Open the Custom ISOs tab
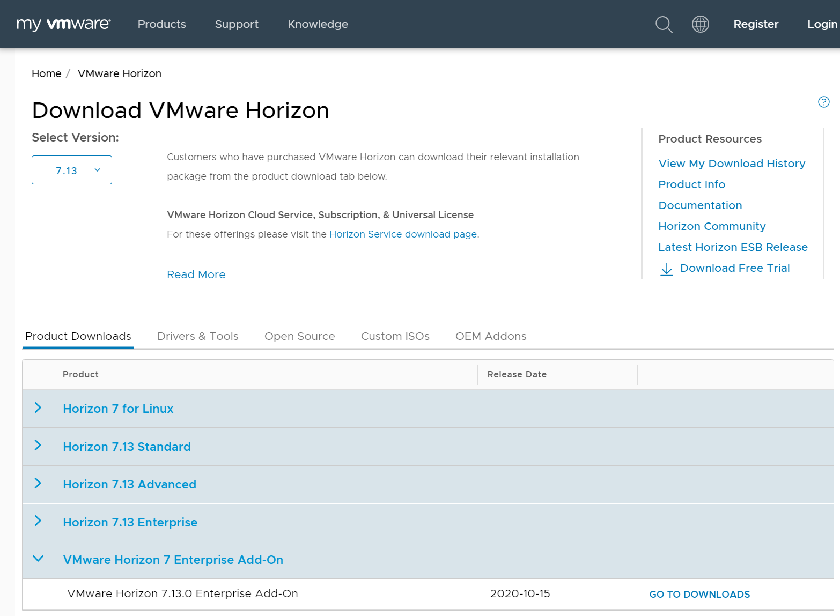This screenshot has width=840, height=616. [395, 336]
